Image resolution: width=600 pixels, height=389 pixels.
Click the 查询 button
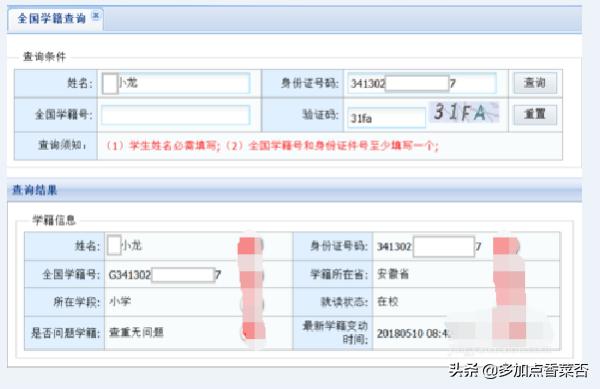(x=535, y=83)
